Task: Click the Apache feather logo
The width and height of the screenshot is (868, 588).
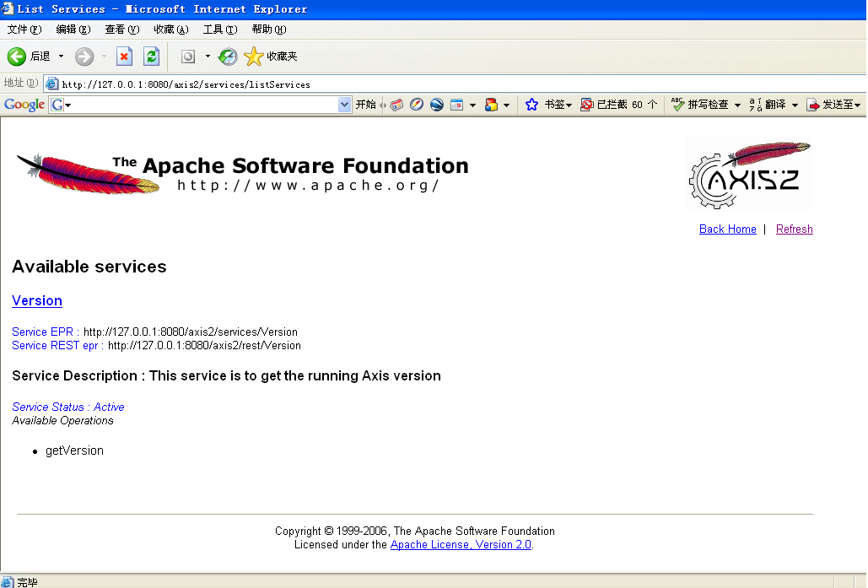Action: (x=88, y=174)
